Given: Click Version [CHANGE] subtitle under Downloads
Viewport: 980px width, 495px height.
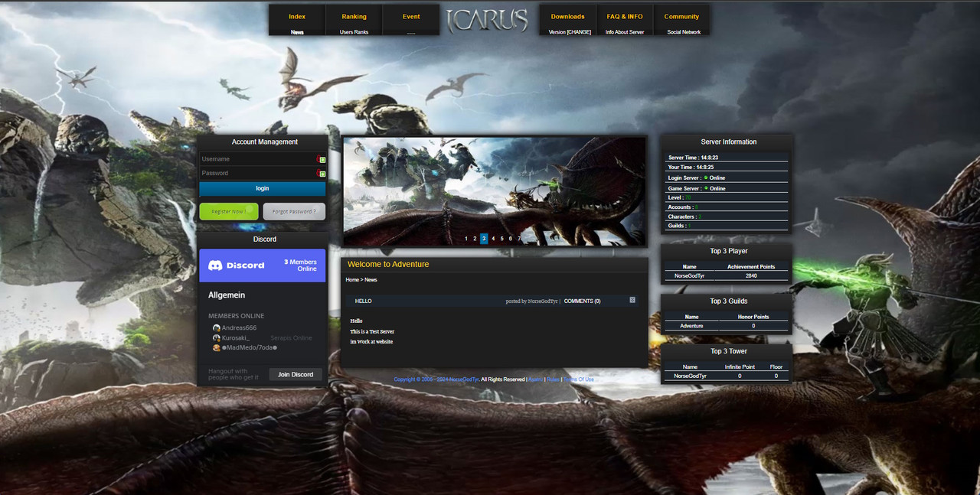Looking at the screenshot, I should pos(570,32).
